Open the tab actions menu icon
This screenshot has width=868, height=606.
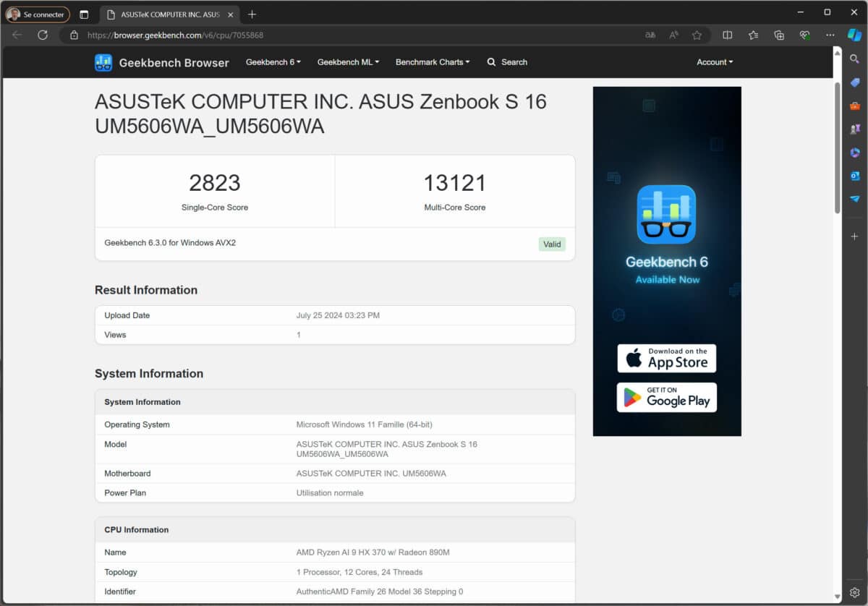point(84,14)
